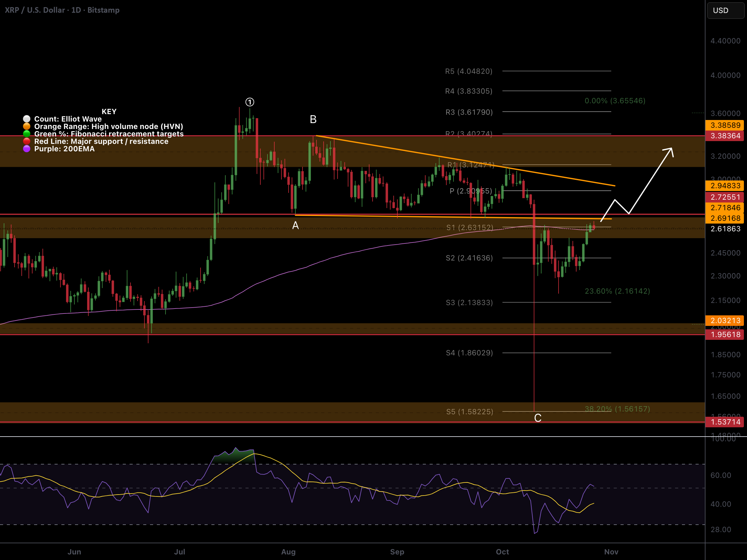Viewport: 747px width, 560px height.
Task: Click the orange circle for High volume node
Action: [27, 126]
